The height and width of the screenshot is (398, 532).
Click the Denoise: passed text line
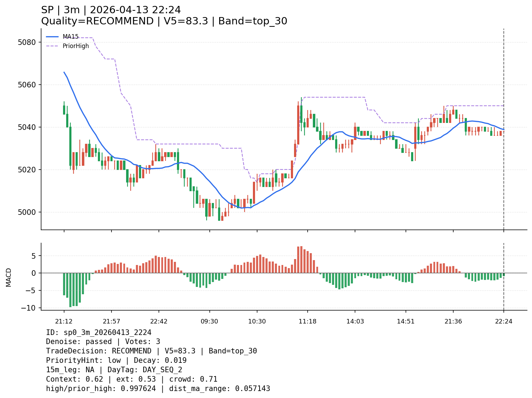tap(103, 342)
